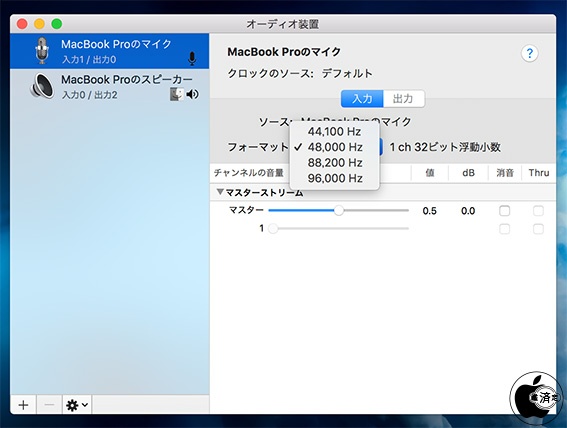
Task: Click the Thru column header
Action: pyautogui.click(x=539, y=173)
